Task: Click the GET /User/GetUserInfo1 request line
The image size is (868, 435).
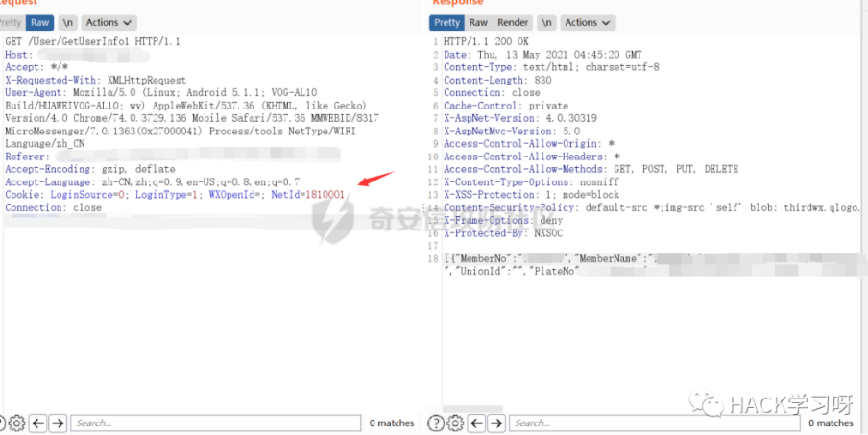Action: click(92, 42)
